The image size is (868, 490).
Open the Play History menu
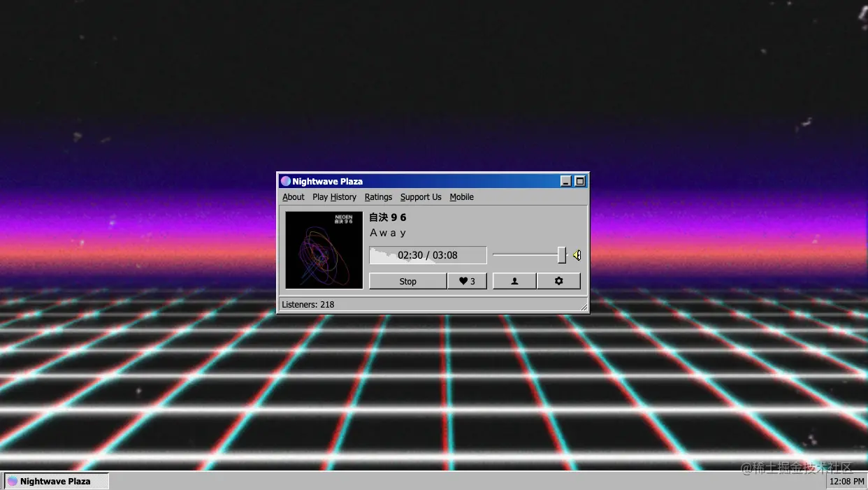point(334,197)
